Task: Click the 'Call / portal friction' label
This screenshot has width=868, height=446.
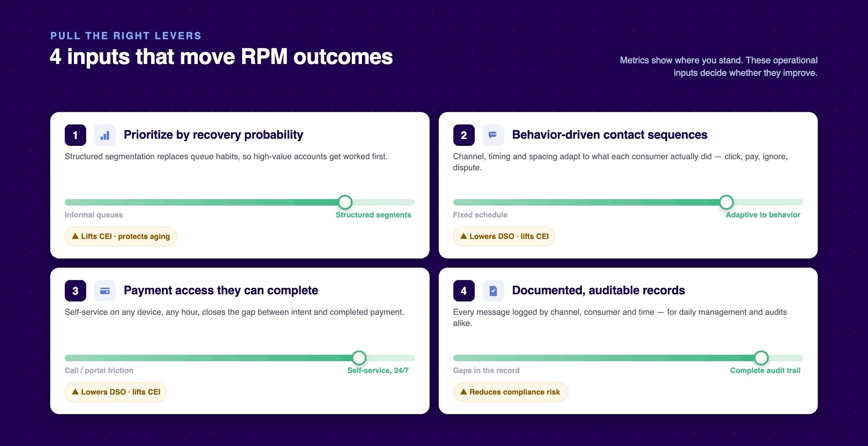Action: (x=99, y=371)
